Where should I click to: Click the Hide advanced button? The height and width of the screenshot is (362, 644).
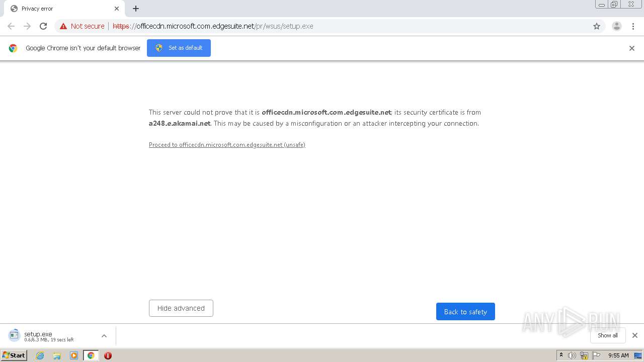(x=181, y=308)
